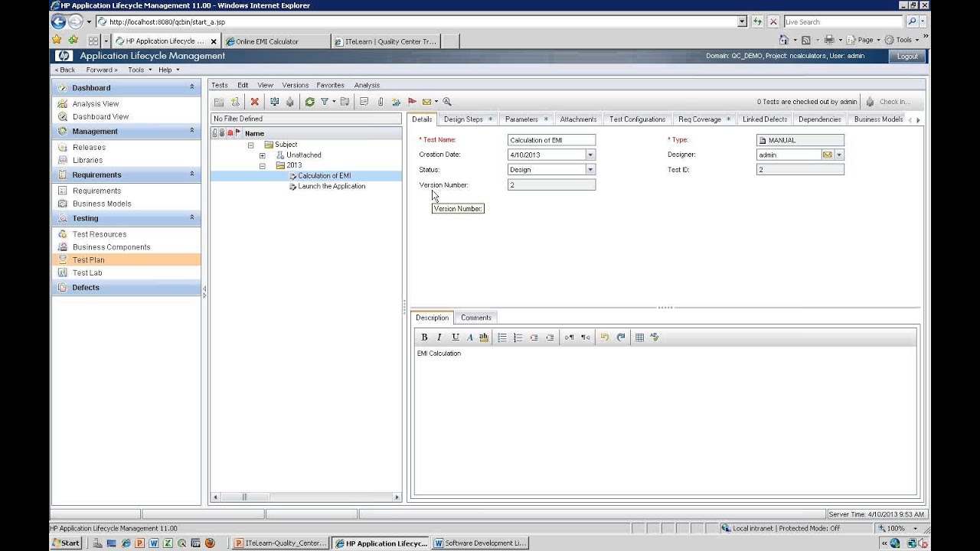Open Analysis View in the sidebar
The width and height of the screenshot is (980, 551).
(96, 103)
